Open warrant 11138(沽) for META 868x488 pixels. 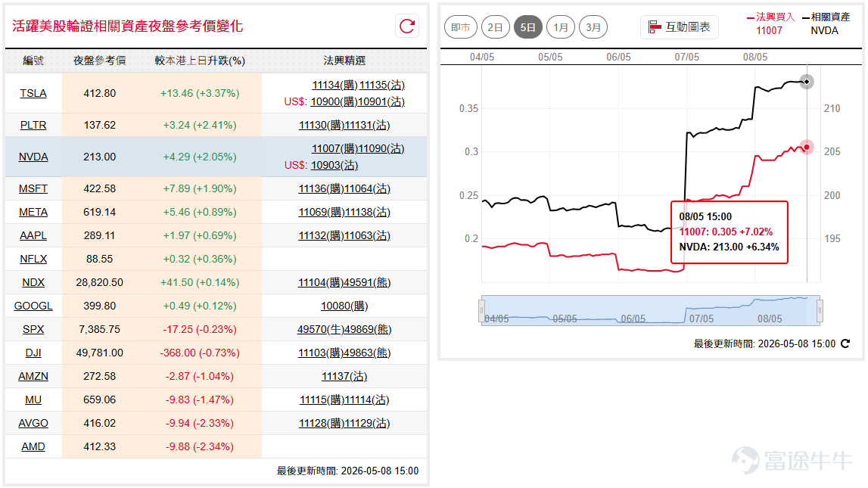click(367, 212)
